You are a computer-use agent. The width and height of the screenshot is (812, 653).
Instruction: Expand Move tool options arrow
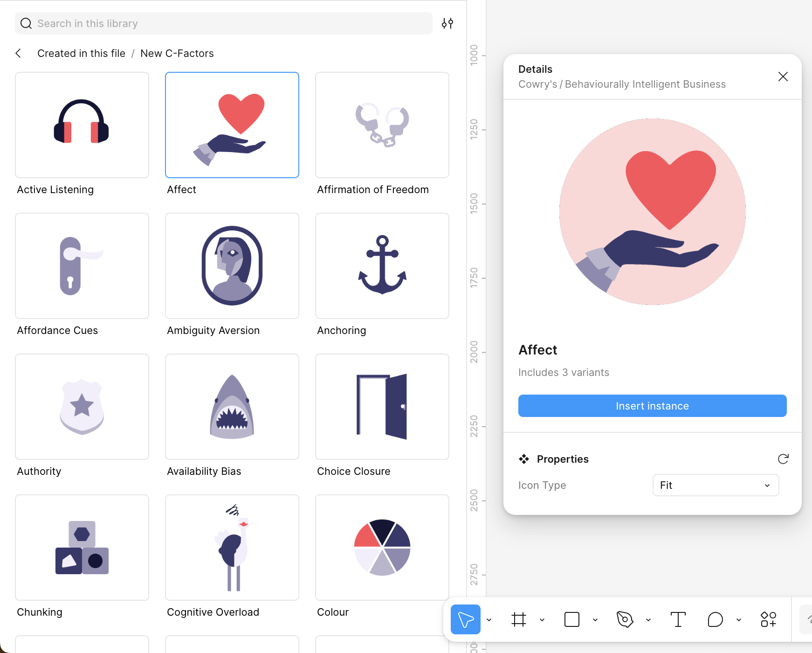tap(489, 620)
